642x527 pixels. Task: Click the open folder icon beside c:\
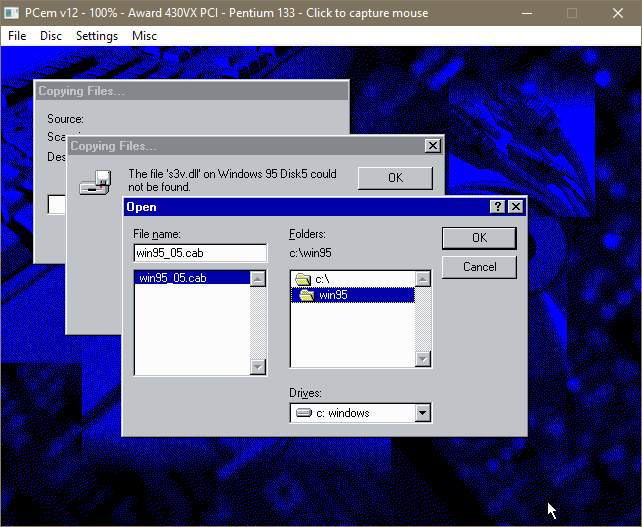click(303, 280)
